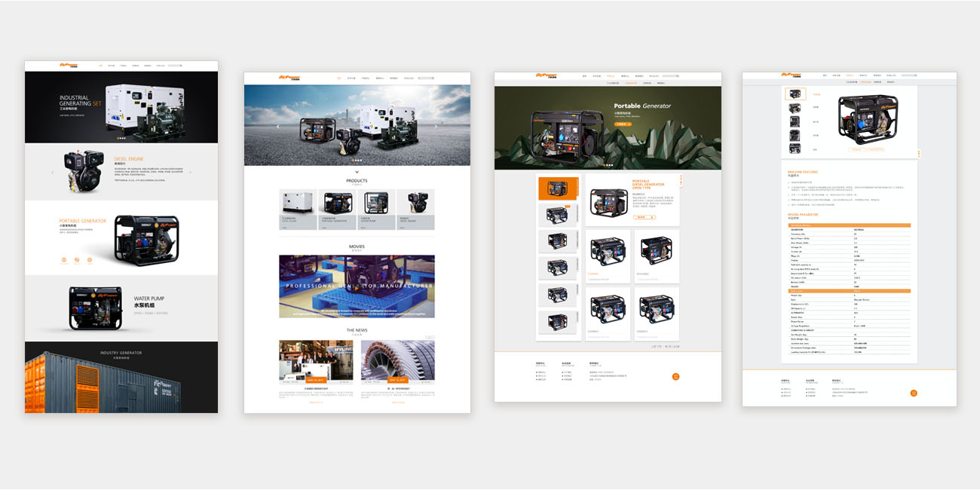Click the left carousel arrow beside Diesel Engine
The height and width of the screenshot is (490, 980).
coord(52,173)
